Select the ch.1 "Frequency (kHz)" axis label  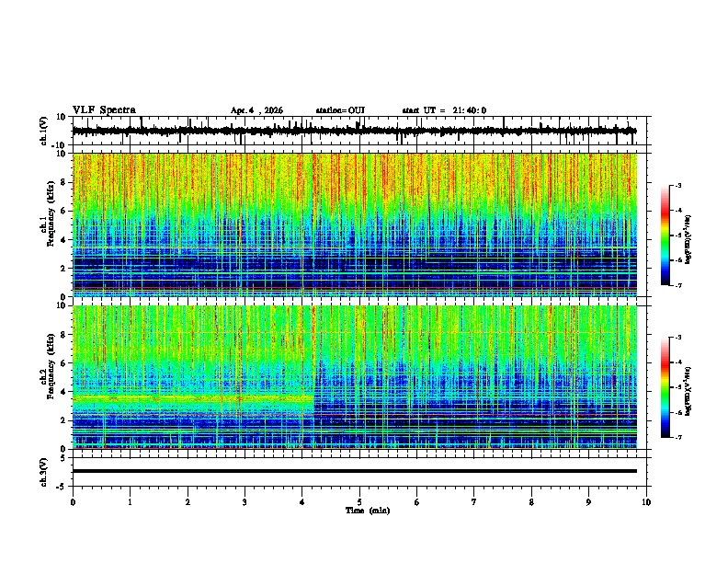tap(51, 213)
